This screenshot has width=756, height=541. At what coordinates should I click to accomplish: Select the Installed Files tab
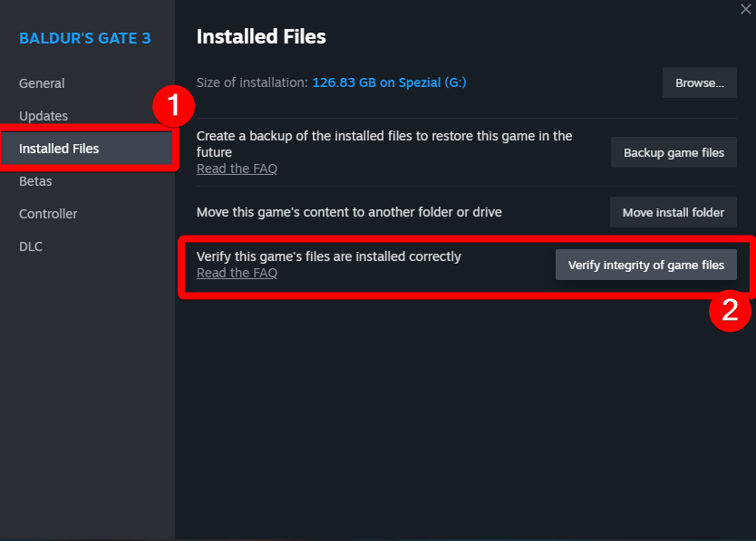(x=59, y=149)
